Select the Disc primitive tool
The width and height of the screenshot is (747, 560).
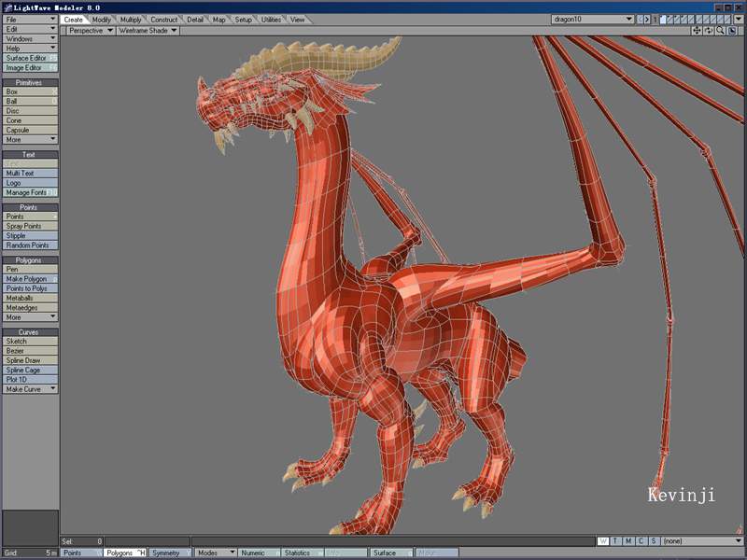(31, 111)
